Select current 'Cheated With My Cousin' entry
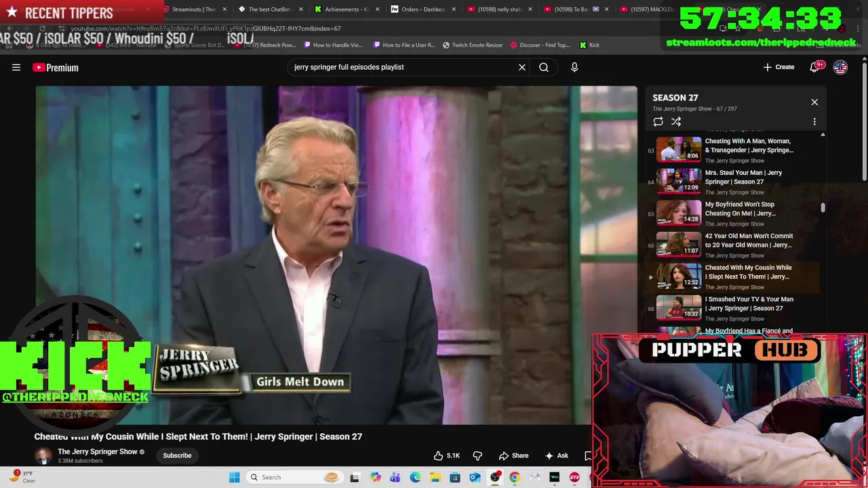Viewport: 868px width, 488px height. point(734,277)
